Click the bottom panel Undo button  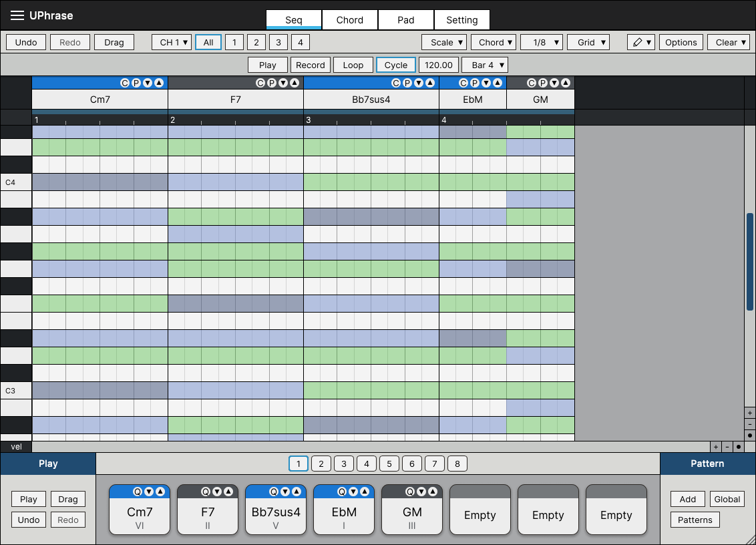click(29, 520)
